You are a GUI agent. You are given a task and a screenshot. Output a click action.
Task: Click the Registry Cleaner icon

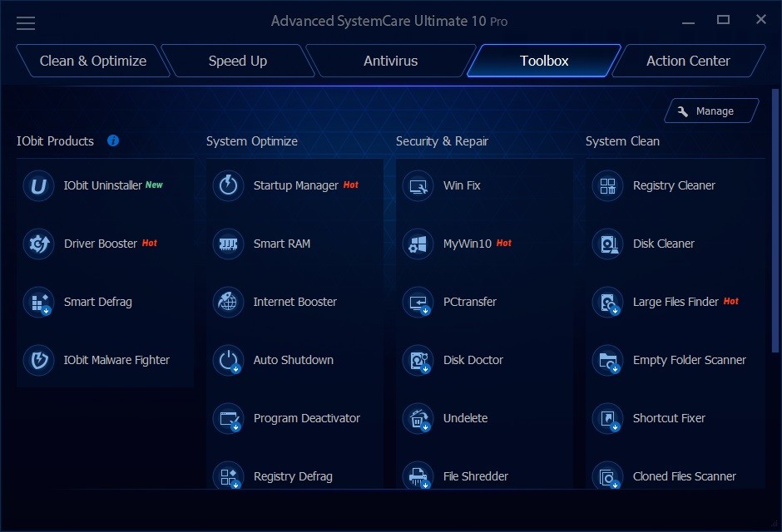(x=607, y=186)
